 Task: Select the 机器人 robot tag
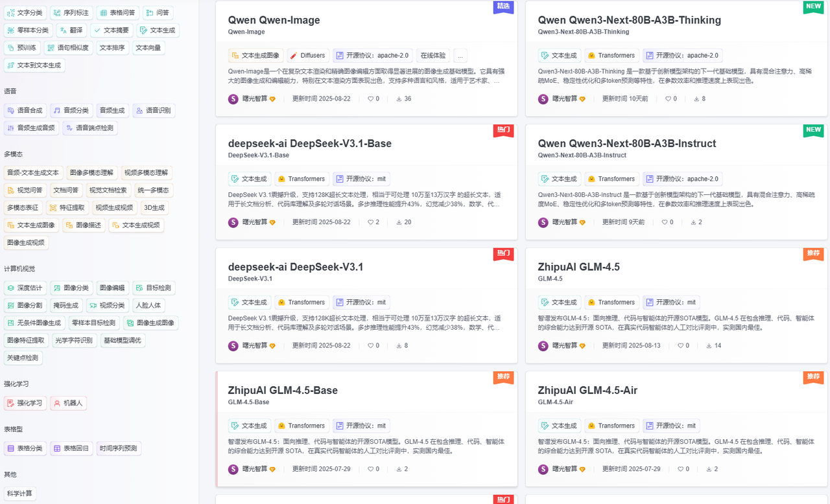click(68, 403)
